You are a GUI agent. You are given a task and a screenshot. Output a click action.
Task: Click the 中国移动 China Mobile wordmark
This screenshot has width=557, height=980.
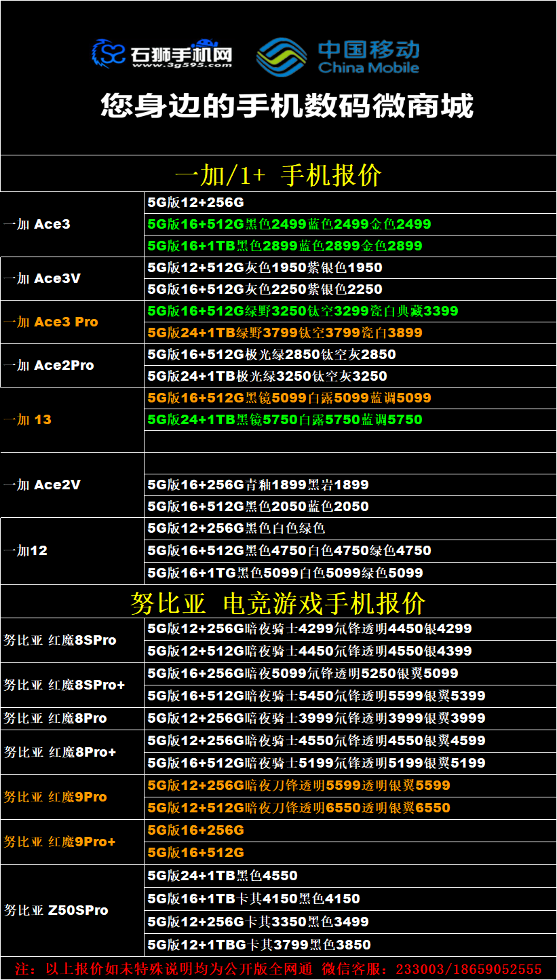368,57
